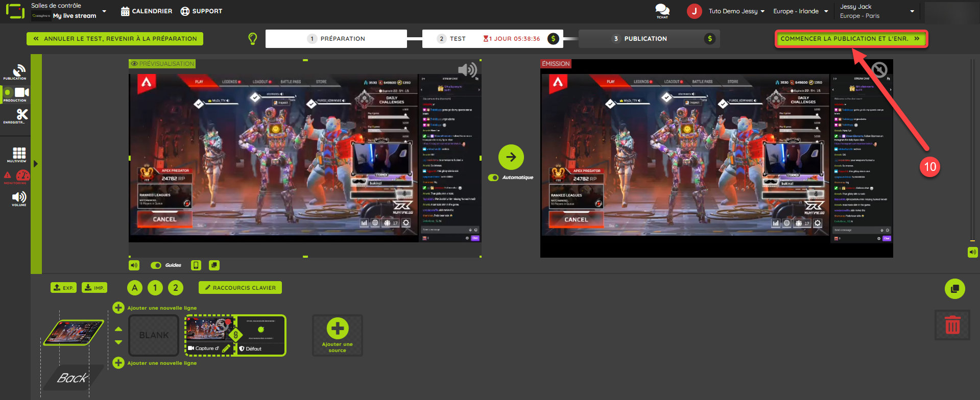Click the copy scene round button

[955, 289]
